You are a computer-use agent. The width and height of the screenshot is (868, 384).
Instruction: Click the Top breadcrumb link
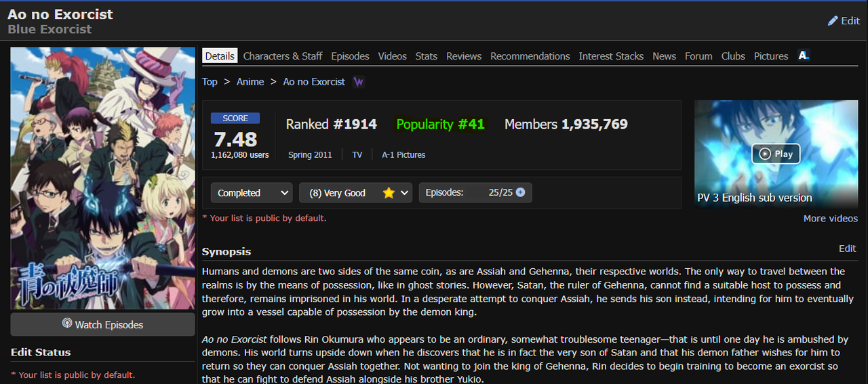[x=210, y=82]
